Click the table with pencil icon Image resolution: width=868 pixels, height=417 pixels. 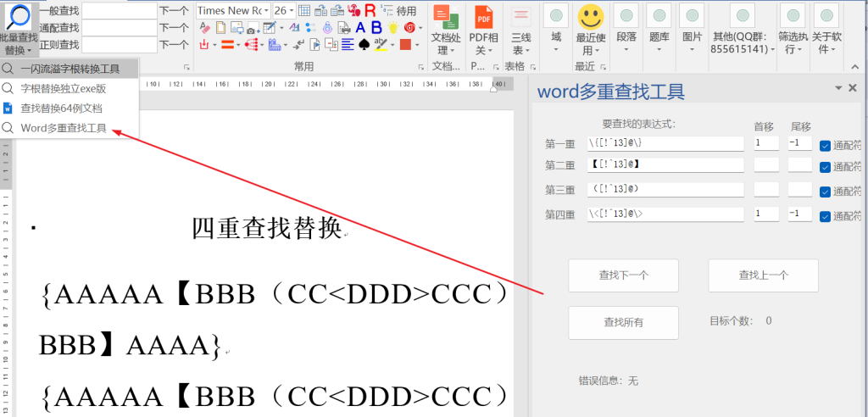coord(270,27)
